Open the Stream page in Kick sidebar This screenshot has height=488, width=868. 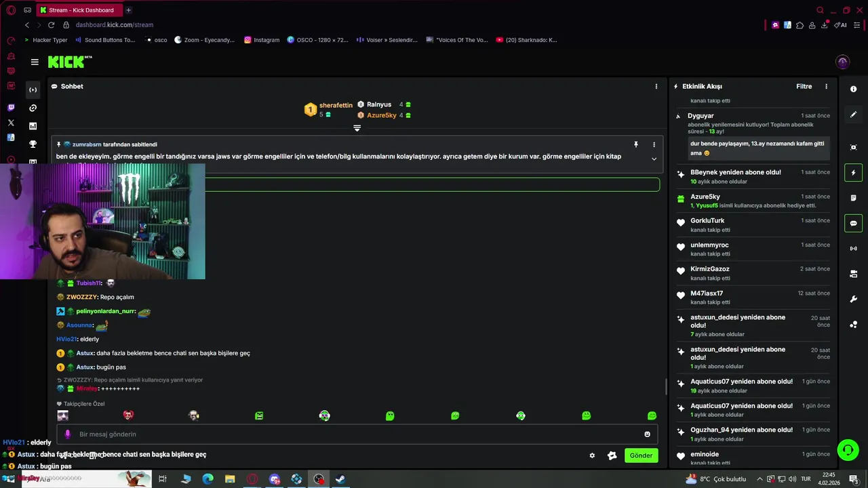point(33,89)
